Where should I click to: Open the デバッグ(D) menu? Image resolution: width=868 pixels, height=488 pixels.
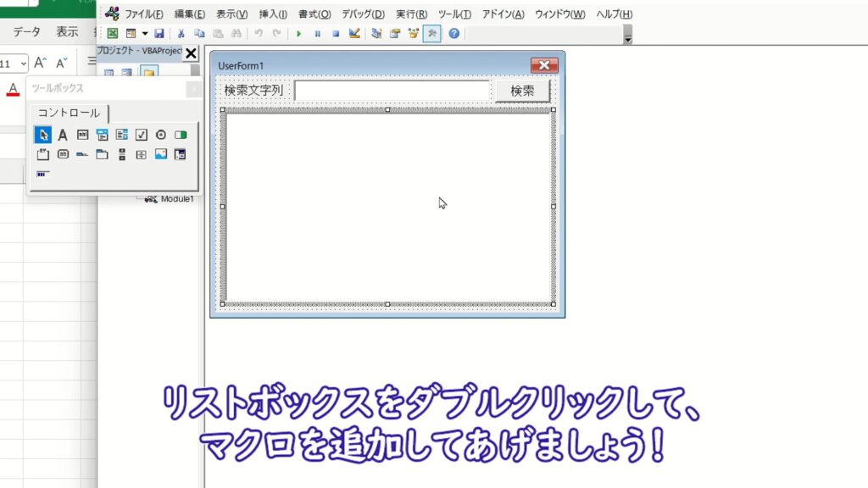[x=363, y=14]
